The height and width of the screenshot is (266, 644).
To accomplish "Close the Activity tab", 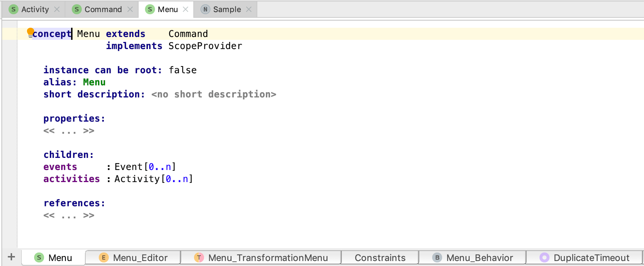I will [x=57, y=10].
